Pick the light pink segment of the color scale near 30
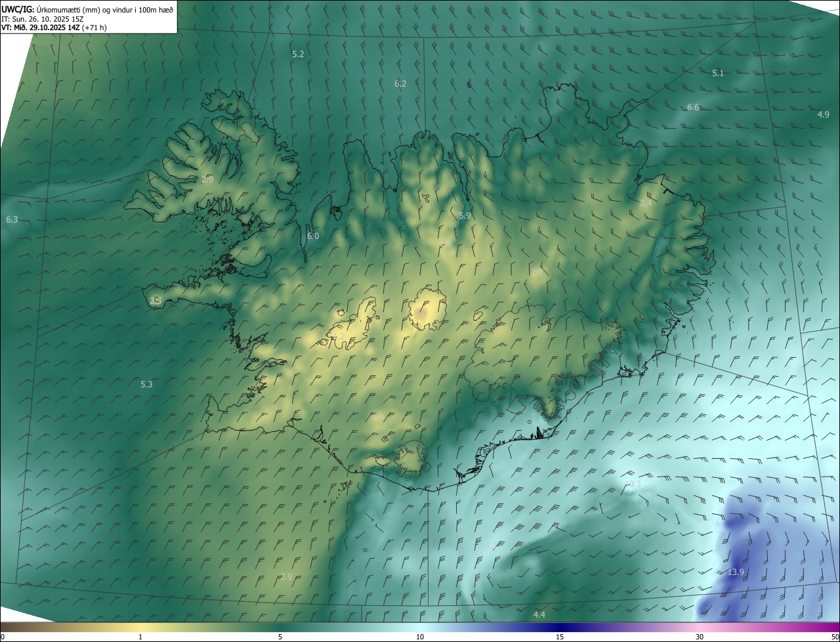Image resolution: width=840 pixels, height=642 pixels. tap(700, 627)
